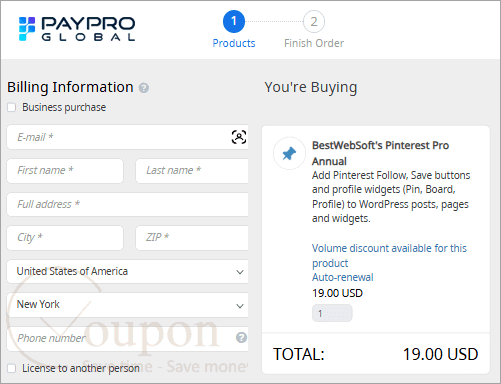Open the New York state dropdown
Viewport: 501px width, 384px height.
[127, 305]
